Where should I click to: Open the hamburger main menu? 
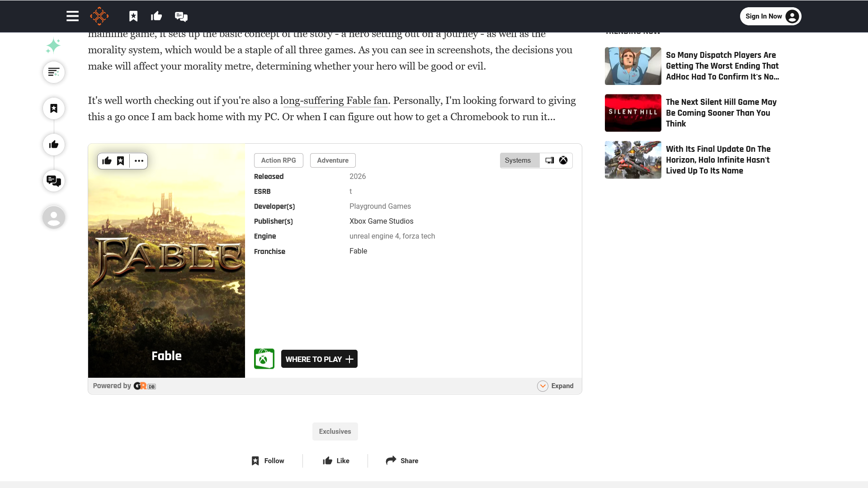tap(72, 16)
